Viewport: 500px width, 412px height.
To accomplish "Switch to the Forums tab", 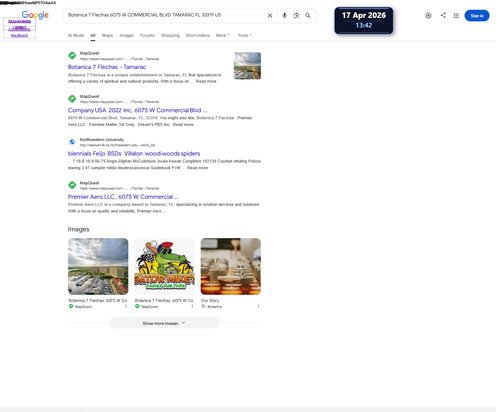I will tap(147, 35).
